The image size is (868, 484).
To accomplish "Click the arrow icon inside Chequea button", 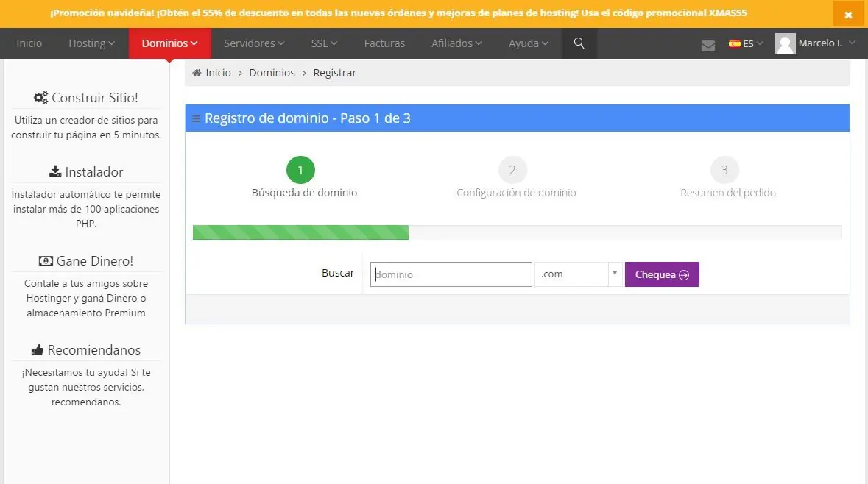I will coord(684,275).
